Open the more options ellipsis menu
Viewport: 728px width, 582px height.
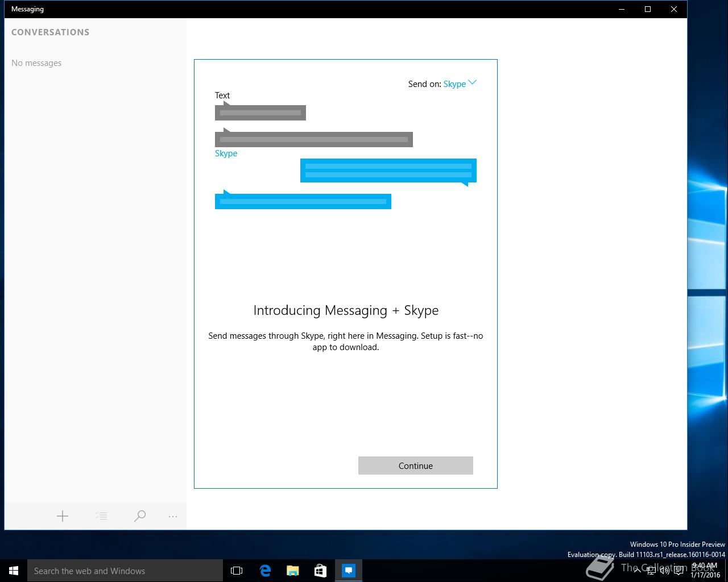pos(173,517)
